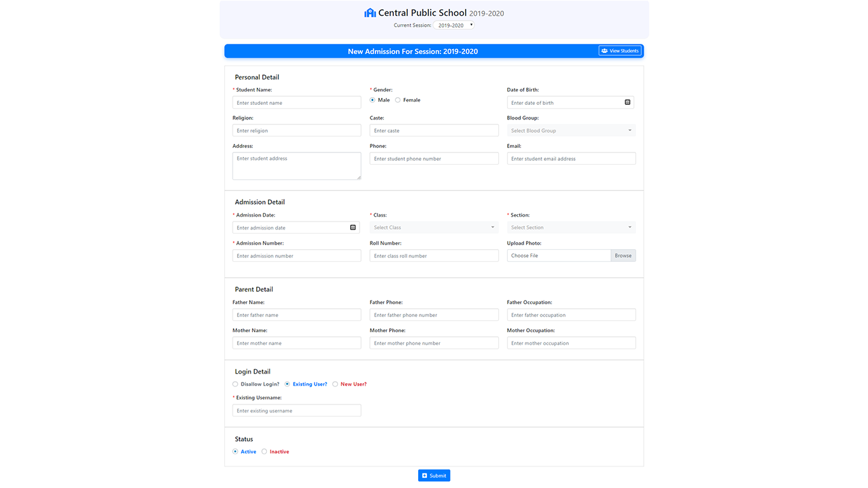Click into the Address text area
The height and width of the screenshot is (488, 868).
click(296, 166)
